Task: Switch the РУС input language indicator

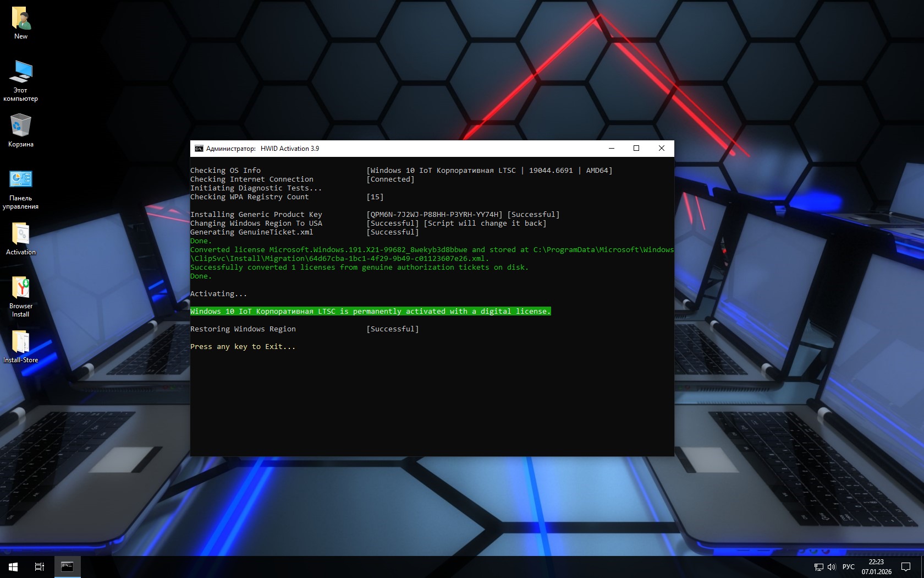Action: pos(849,567)
